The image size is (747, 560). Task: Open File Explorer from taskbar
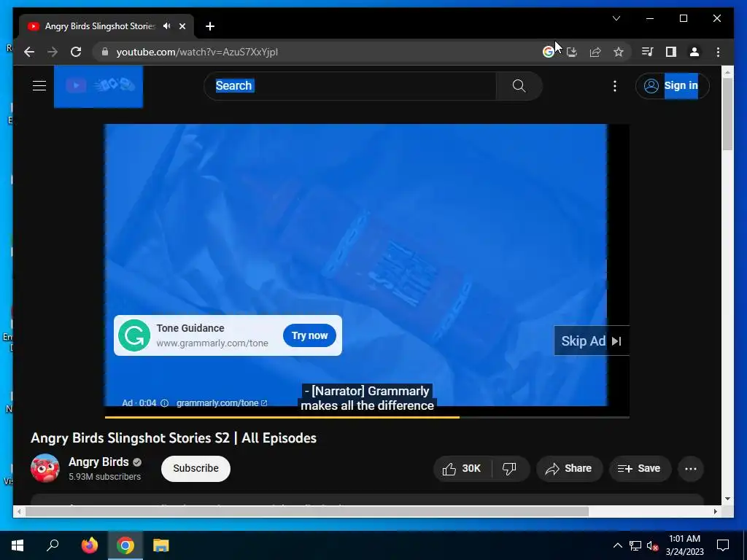pyautogui.click(x=161, y=545)
